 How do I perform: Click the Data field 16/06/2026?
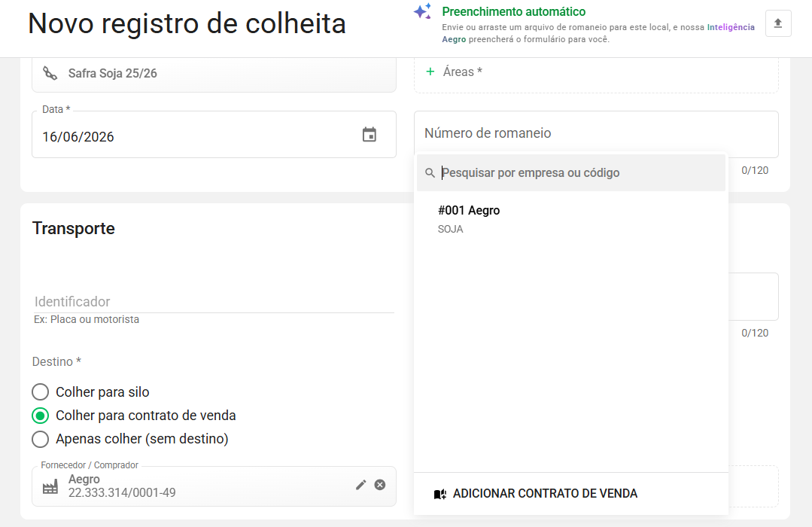point(214,134)
